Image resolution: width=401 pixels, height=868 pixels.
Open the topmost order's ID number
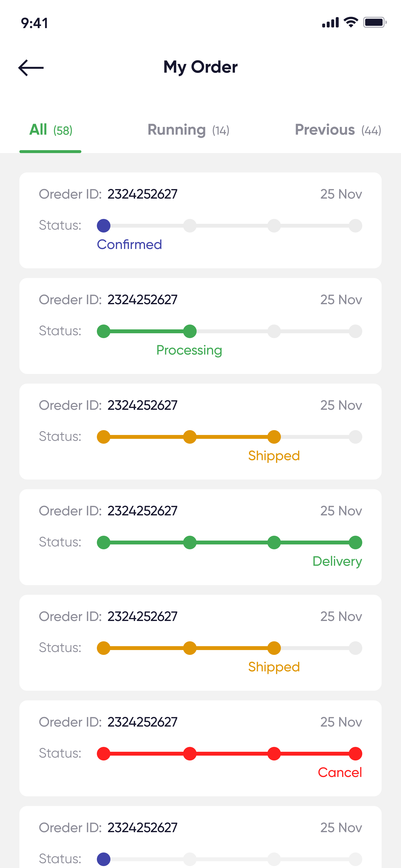[x=142, y=194]
